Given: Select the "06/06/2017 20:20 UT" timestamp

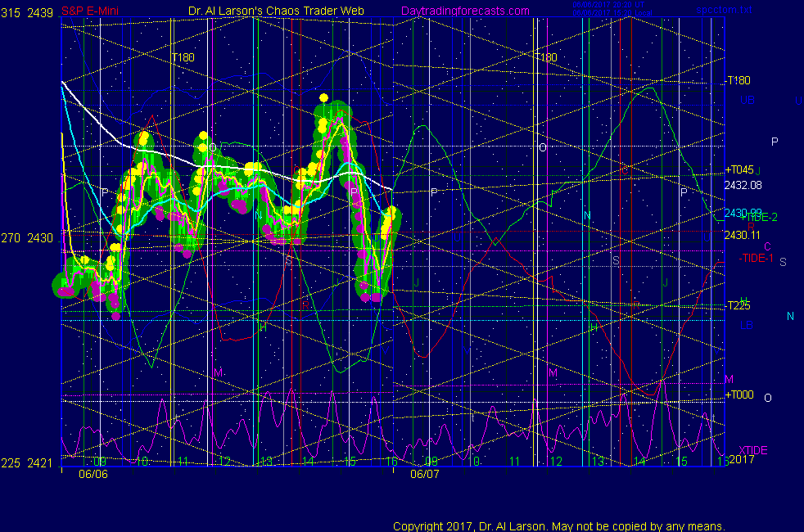Looking at the screenshot, I should tap(608, 5).
